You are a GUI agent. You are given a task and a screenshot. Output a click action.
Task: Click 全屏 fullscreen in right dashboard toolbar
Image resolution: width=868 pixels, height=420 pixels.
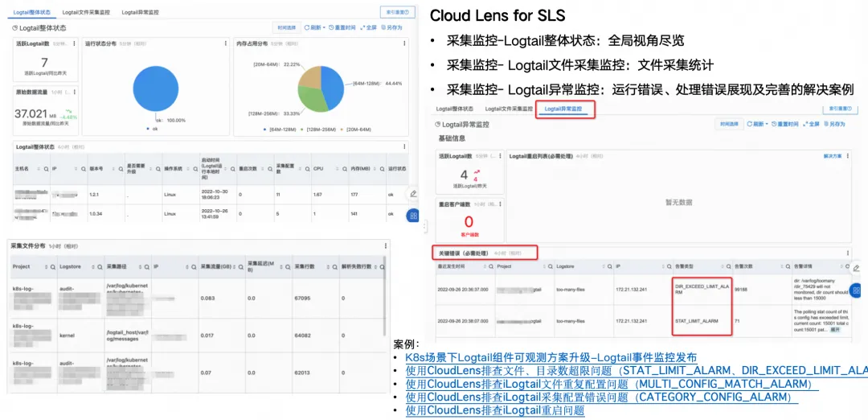click(x=811, y=125)
